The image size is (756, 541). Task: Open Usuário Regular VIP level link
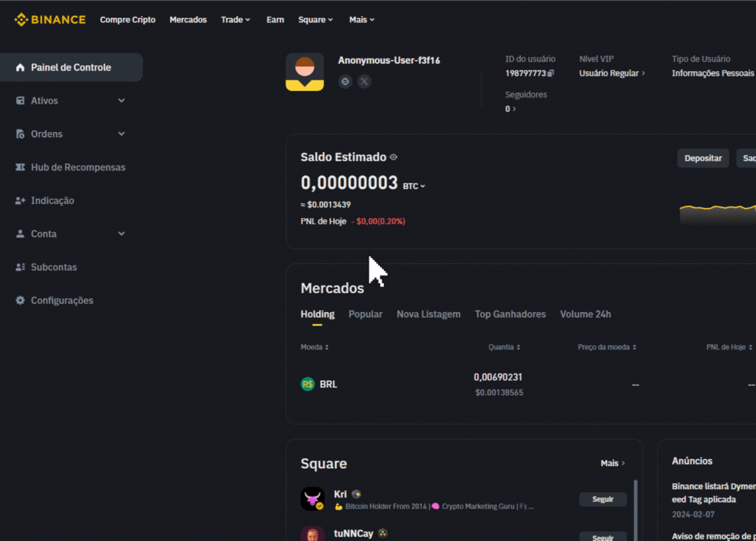click(x=612, y=73)
